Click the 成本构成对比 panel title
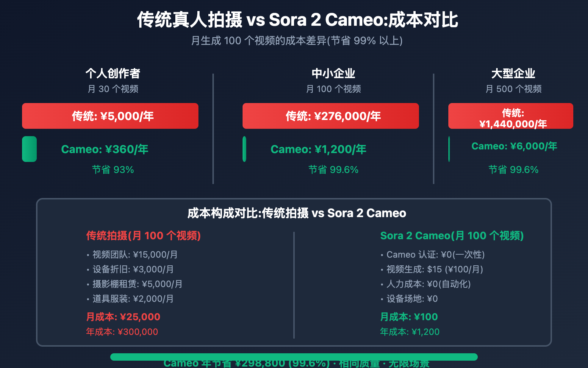 [x=297, y=213]
